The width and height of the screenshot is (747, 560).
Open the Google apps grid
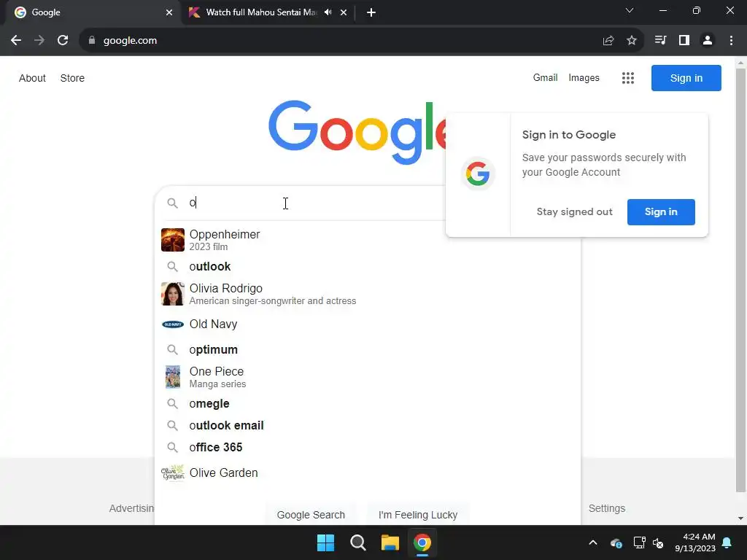[x=628, y=78]
